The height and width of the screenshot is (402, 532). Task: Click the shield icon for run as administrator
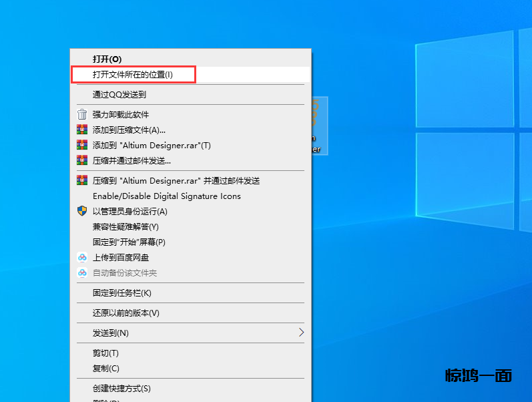[82, 211]
